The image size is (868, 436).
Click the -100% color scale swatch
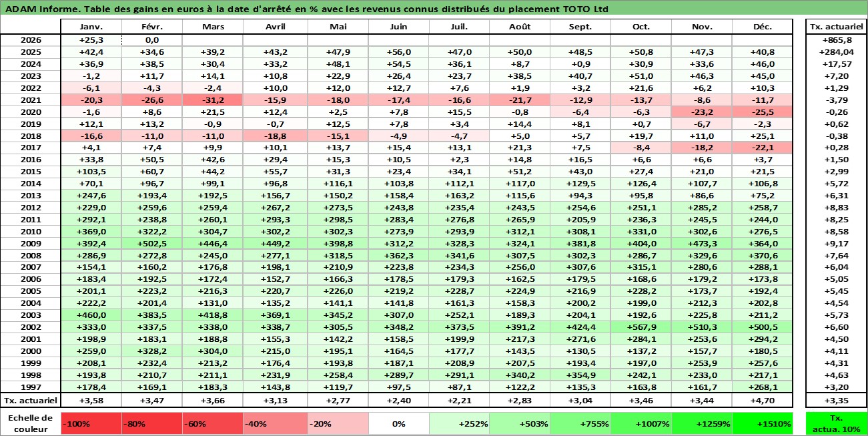(x=91, y=423)
